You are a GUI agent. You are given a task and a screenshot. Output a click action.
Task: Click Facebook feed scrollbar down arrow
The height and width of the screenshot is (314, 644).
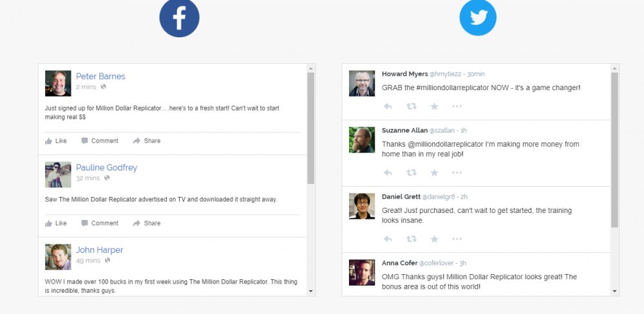click(311, 291)
